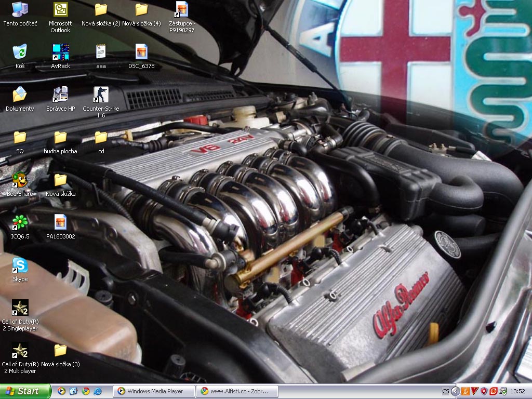Launch Internet Explorer from Quick Launch
The width and height of the screenshot is (532, 399).
click(97, 391)
